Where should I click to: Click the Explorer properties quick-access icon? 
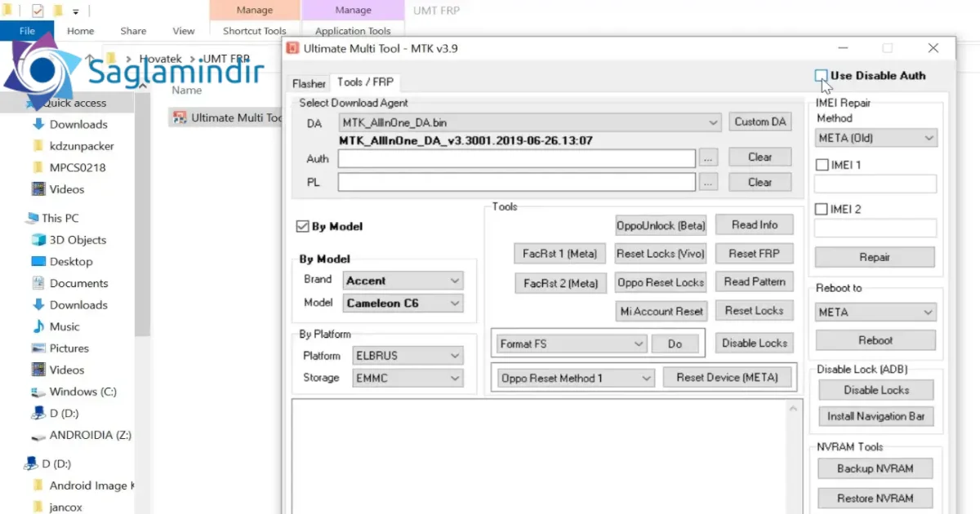38,11
